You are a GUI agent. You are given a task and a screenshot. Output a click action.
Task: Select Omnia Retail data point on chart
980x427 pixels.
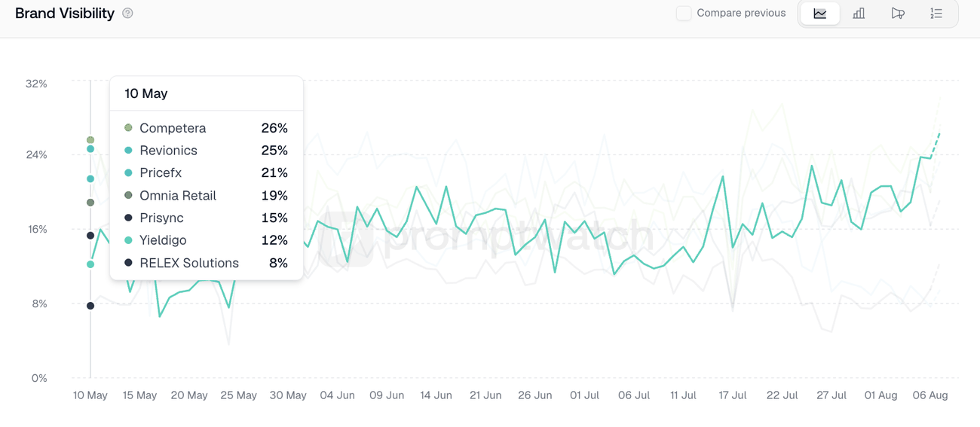click(x=90, y=203)
